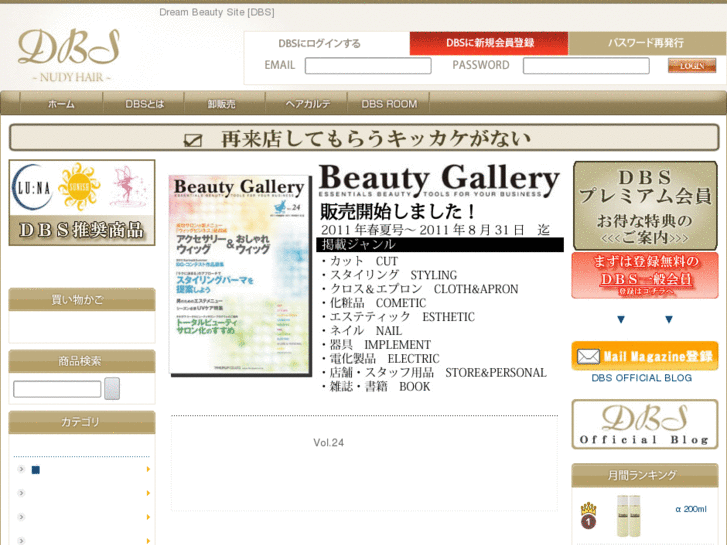Click the 化粧品 COMETIC list entry
Image resolution: width=727 pixels, height=545 pixels.
click(x=374, y=303)
